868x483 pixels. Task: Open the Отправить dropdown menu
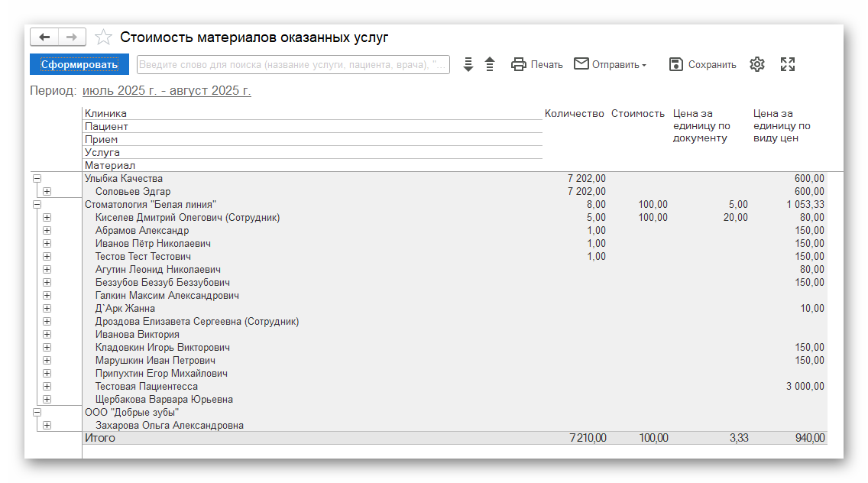(x=610, y=64)
